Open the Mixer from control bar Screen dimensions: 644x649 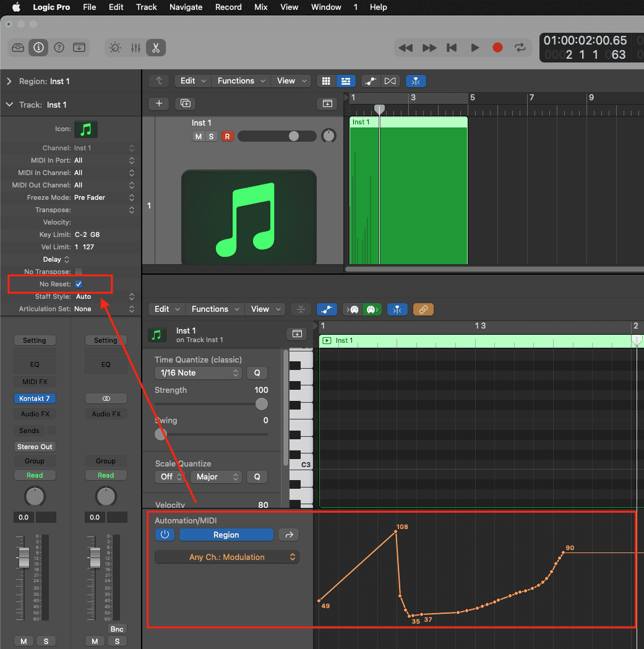136,48
